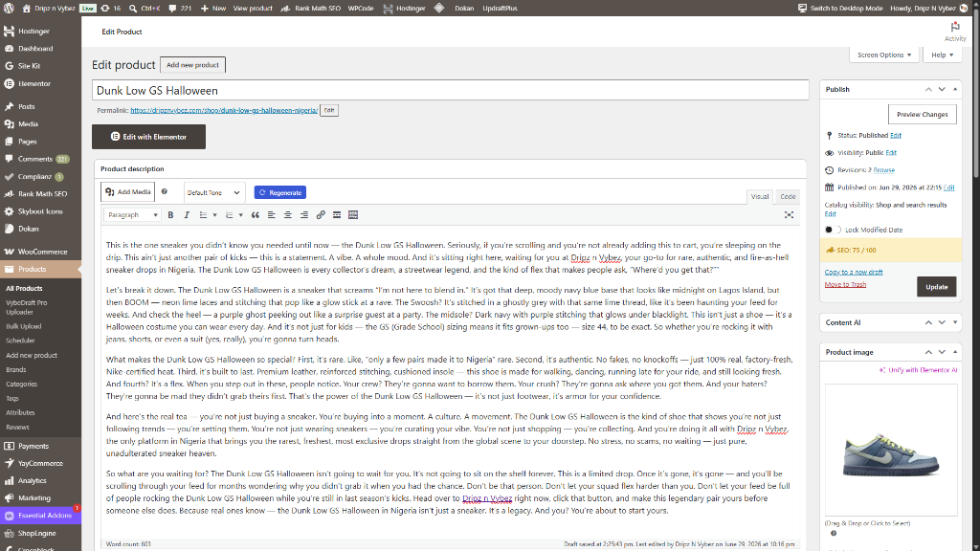Screen dimensions: 980x551
Task: Switch to the Code editor tab
Action: 788,196
